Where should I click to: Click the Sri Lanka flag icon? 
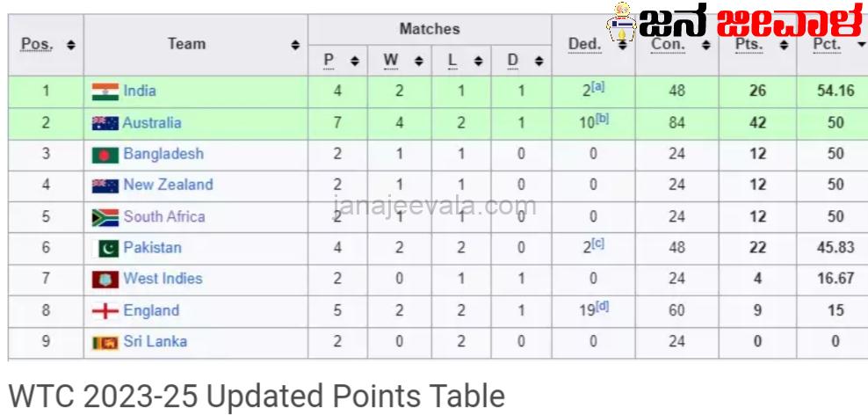click(x=105, y=342)
